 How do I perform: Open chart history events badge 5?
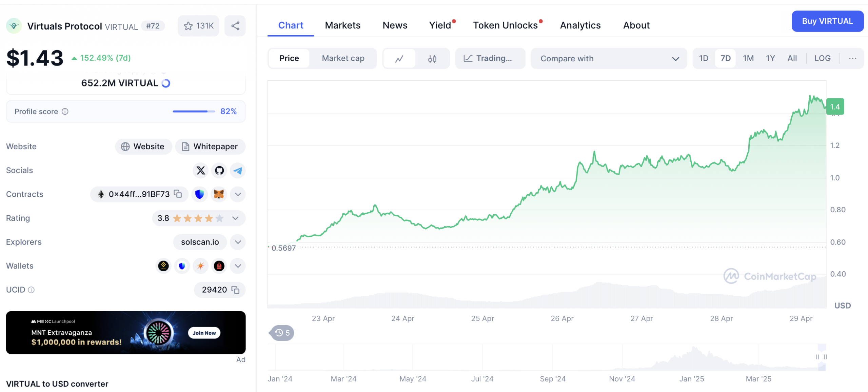282,333
